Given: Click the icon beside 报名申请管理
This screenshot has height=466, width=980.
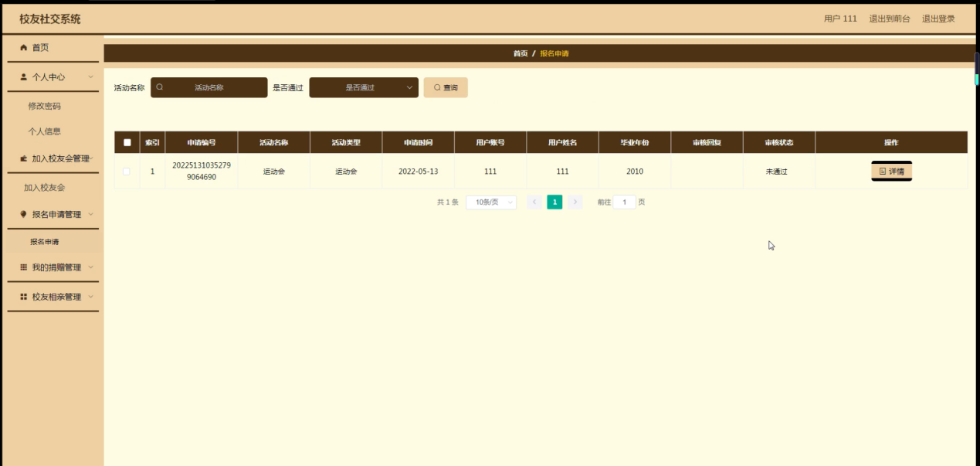Looking at the screenshot, I should [x=23, y=215].
